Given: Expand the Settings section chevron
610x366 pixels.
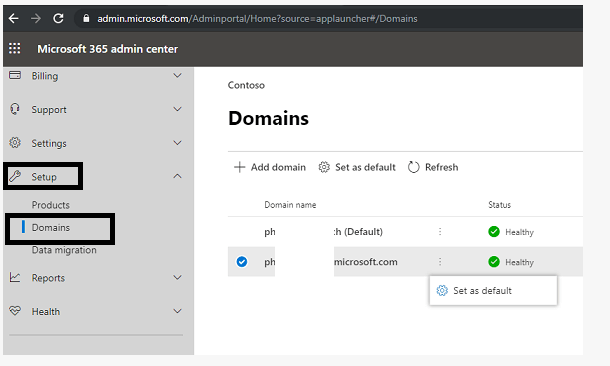Looking at the screenshot, I should pos(177,143).
